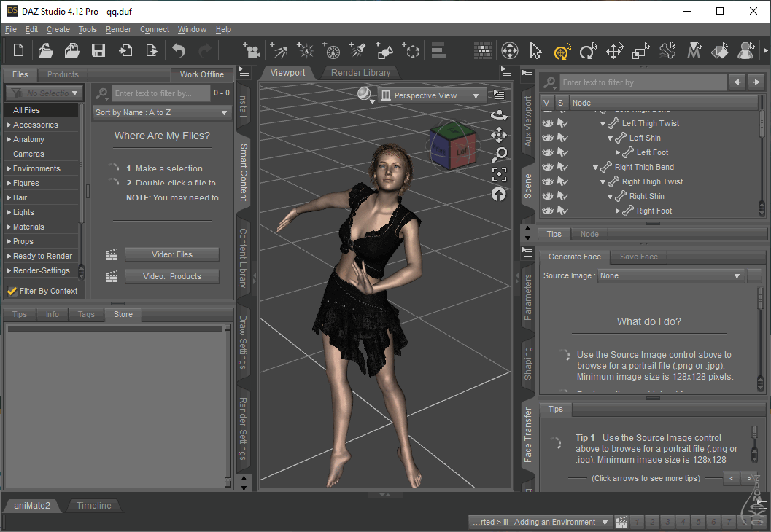Expand the Right Foot node
The image size is (771, 532).
tap(618, 211)
